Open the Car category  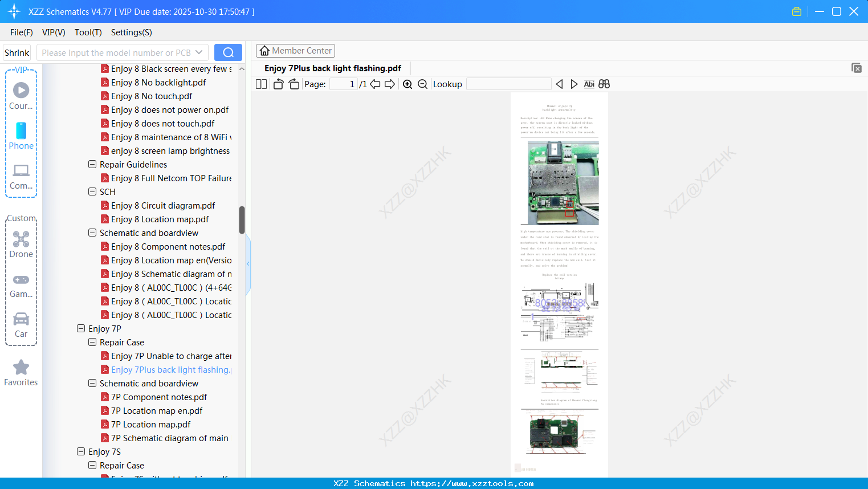tap(21, 325)
